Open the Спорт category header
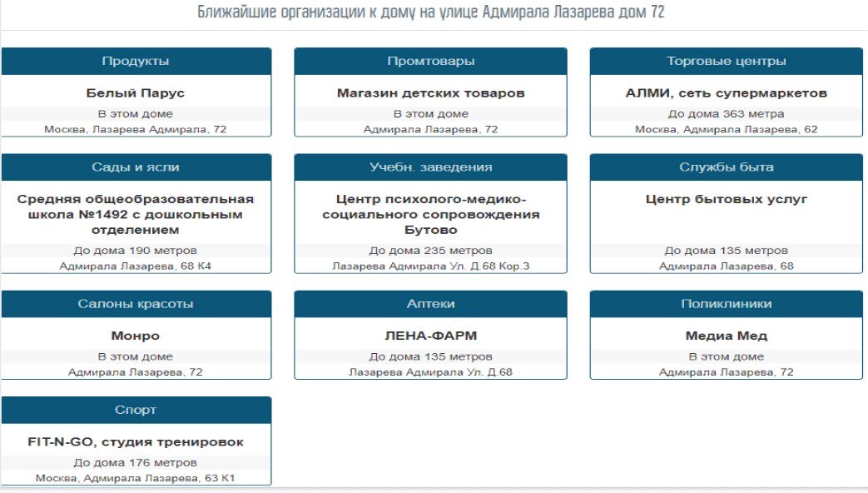Image resolution: width=868 pixels, height=493 pixels. (136, 409)
